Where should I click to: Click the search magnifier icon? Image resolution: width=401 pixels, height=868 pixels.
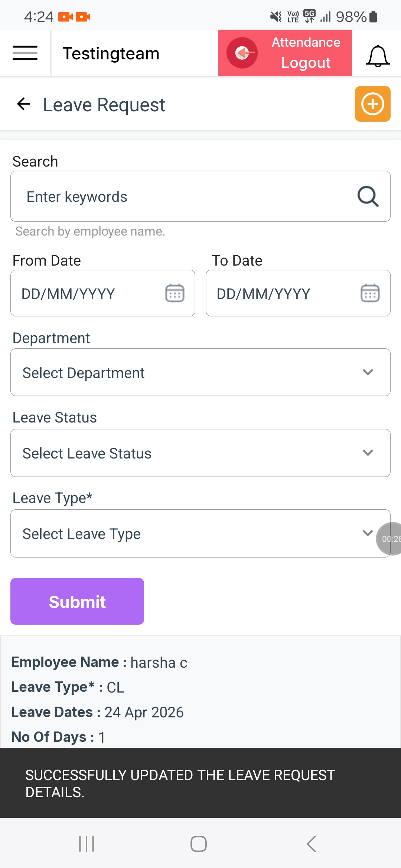[368, 196]
